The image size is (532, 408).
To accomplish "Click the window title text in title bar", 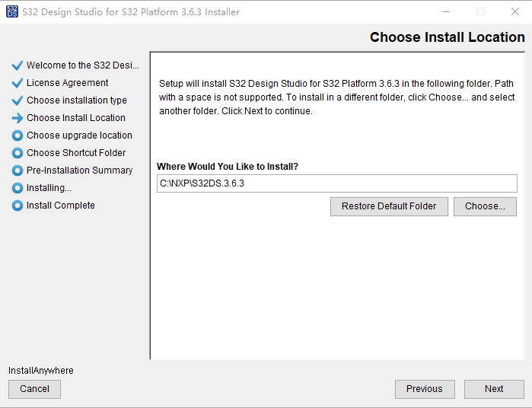I will tap(131, 12).
